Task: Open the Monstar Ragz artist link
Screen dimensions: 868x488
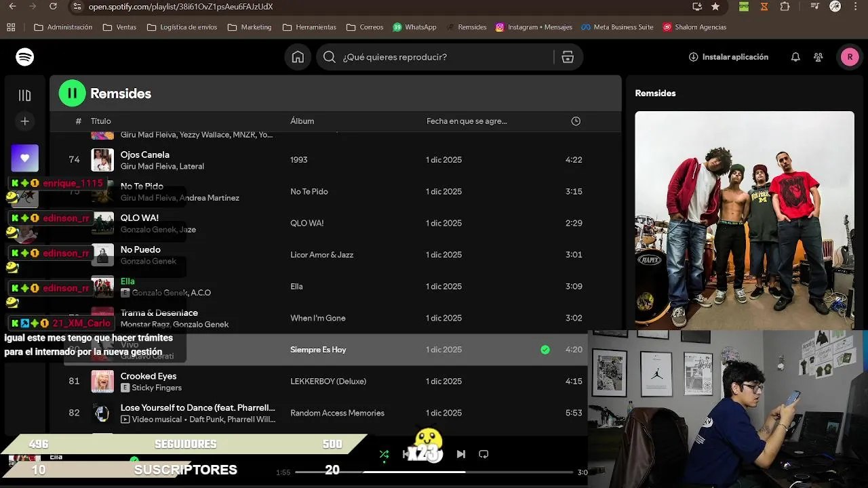Action: pos(144,325)
